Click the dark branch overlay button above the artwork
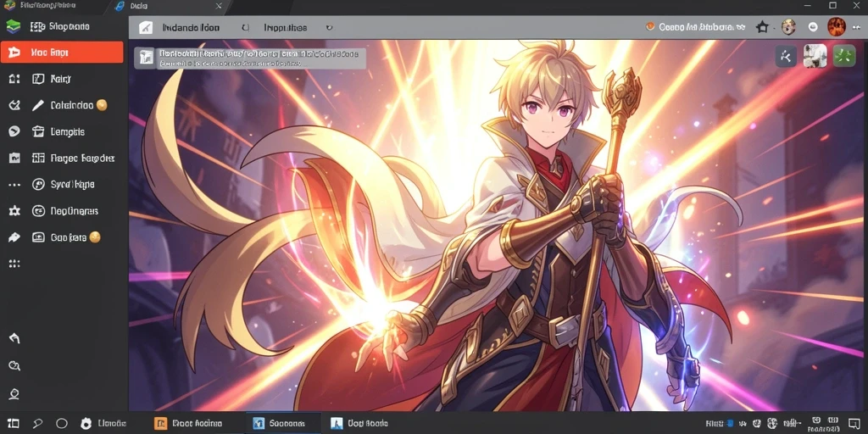Screen dimensions: 868x434 (x=786, y=56)
